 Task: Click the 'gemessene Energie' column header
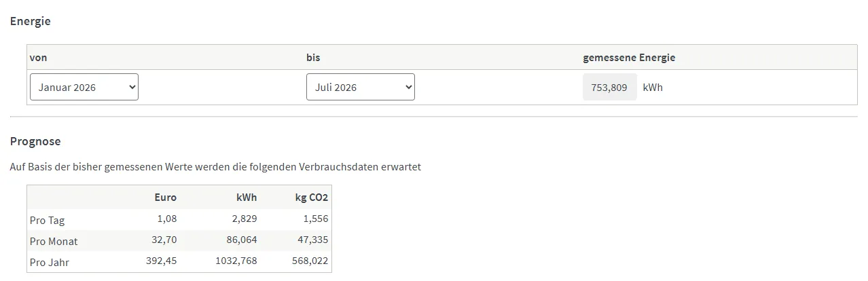pos(629,58)
